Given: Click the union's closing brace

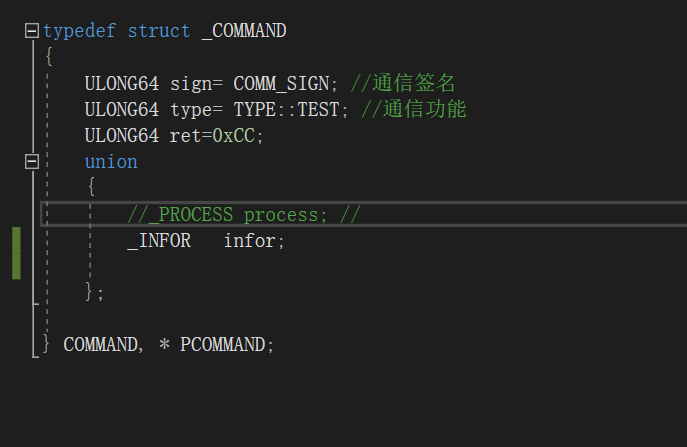Looking at the screenshot, I should tap(91, 292).
